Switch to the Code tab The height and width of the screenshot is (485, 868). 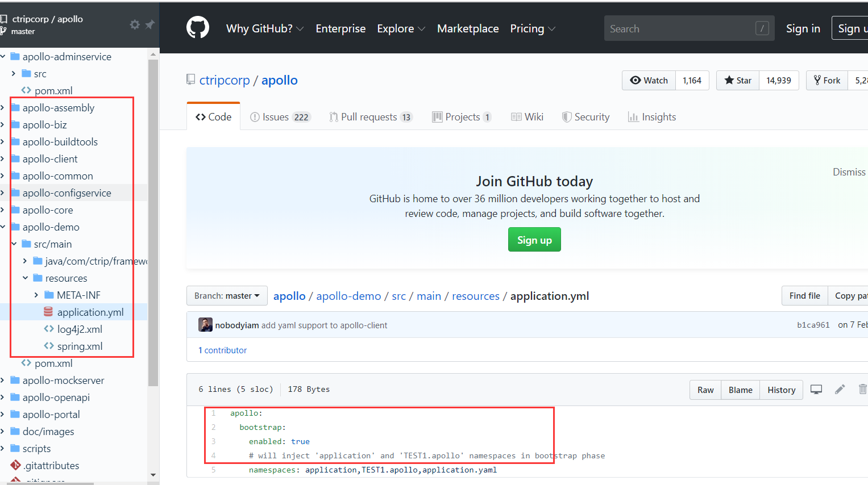tap(213, 116)
